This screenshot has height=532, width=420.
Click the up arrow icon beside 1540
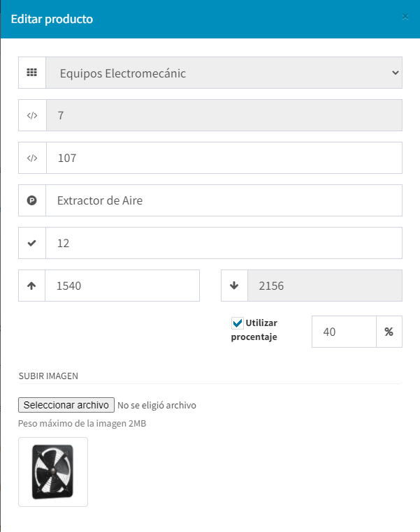tap(31, 286)
